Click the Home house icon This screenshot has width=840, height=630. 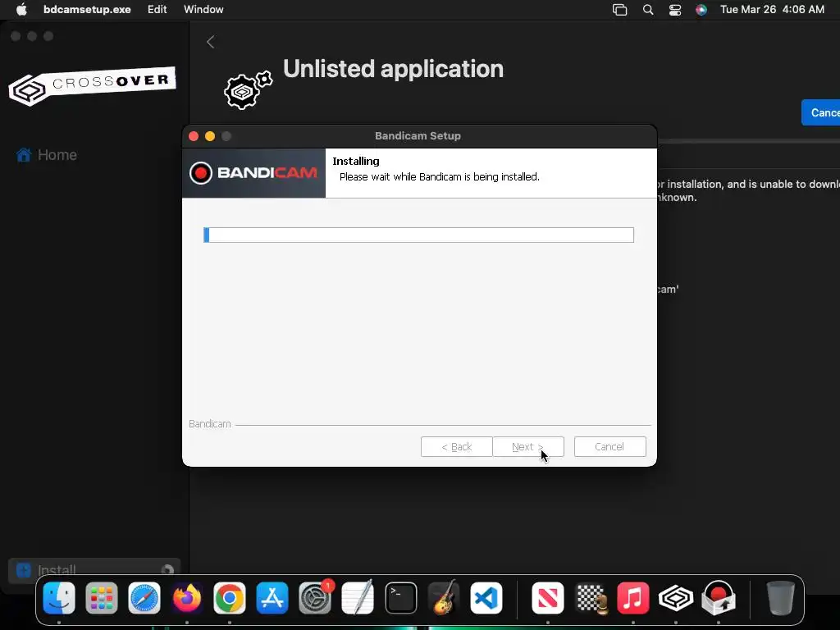pos(24,155)
